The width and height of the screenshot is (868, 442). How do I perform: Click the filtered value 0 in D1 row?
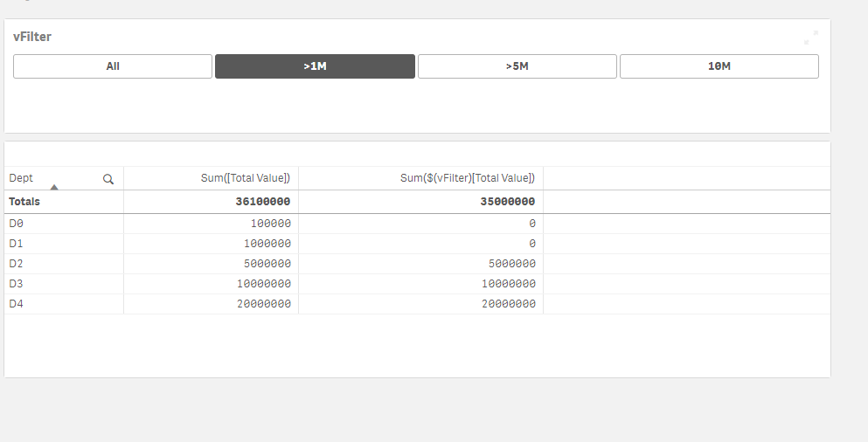(x=532, y=244)
